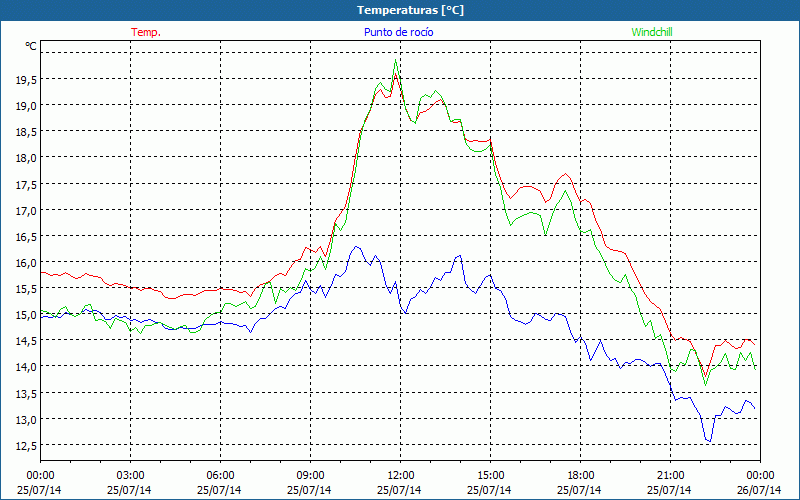Click the 21:00 time axis label

coord(670,476)
